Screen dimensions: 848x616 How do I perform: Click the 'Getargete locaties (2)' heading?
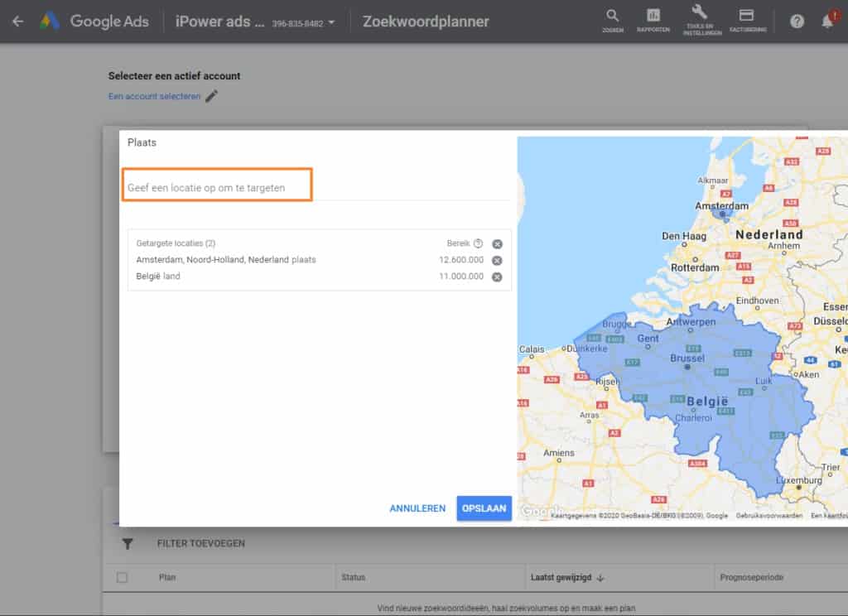[176, 243]
